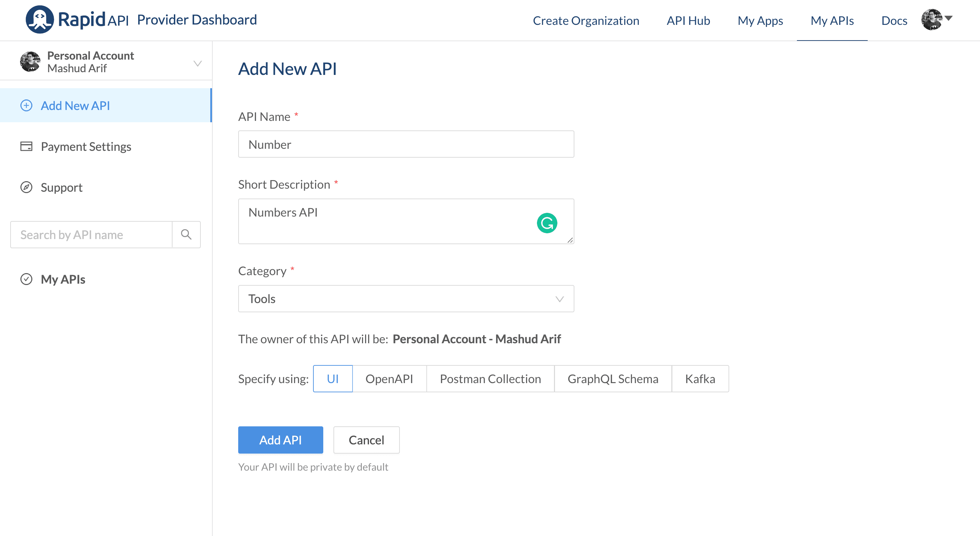
Task: Click the Provider Dashboard title link
Action: pos(197,19)
